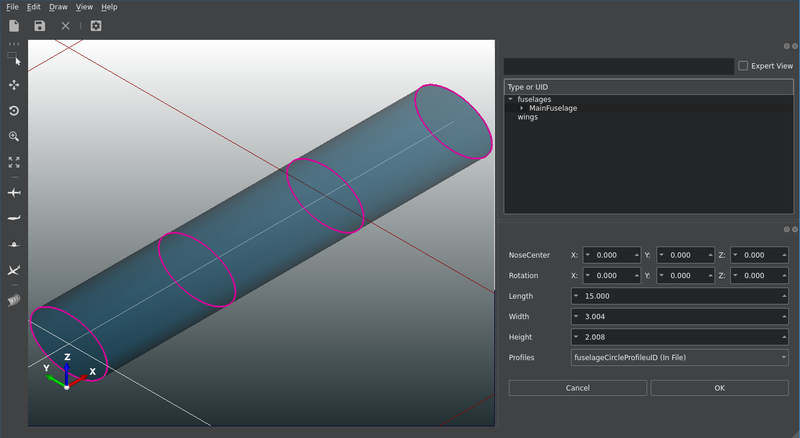Select the wings tree item
Screen dimensions: 800x438
(527, 117)
